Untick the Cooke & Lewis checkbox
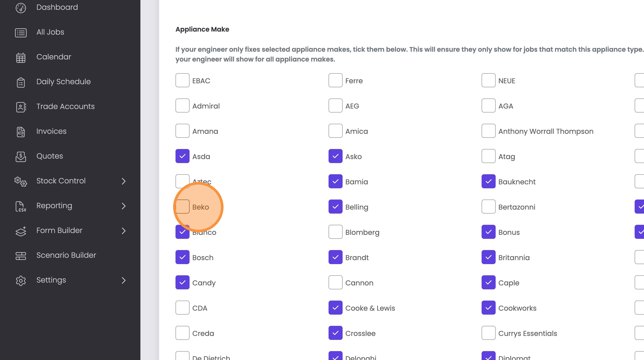This screenshot has height=360, width=644. (336, 308)
